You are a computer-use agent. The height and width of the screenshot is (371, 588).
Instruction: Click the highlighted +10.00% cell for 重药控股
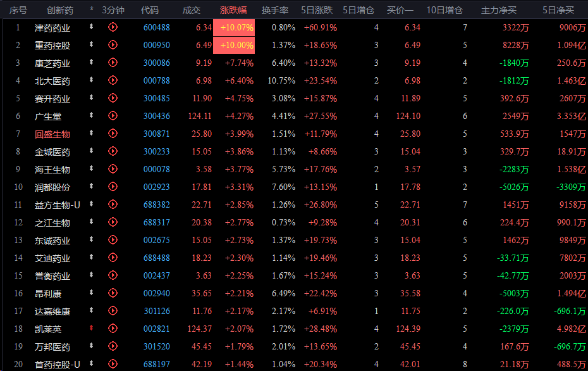tap(234, 46)
